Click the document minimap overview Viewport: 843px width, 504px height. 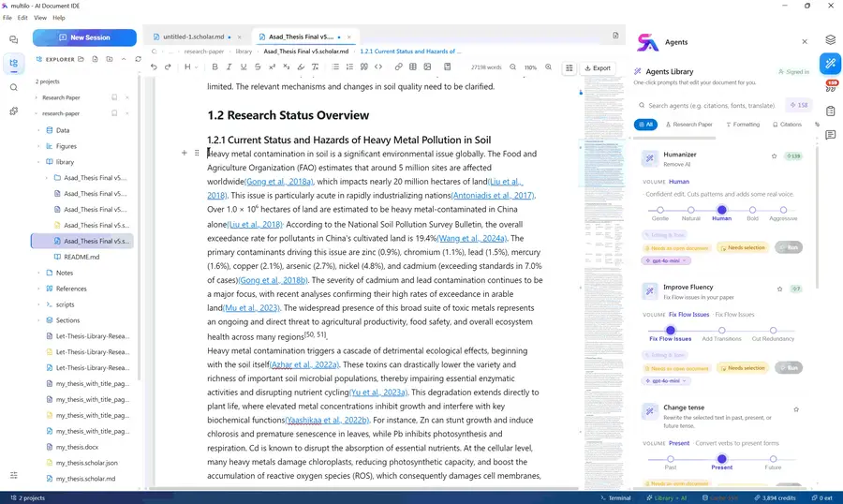(602, 281)
